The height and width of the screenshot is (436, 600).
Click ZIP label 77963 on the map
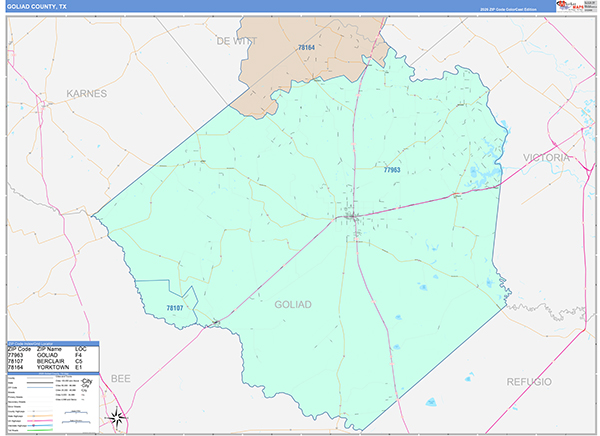pos(392,170)
